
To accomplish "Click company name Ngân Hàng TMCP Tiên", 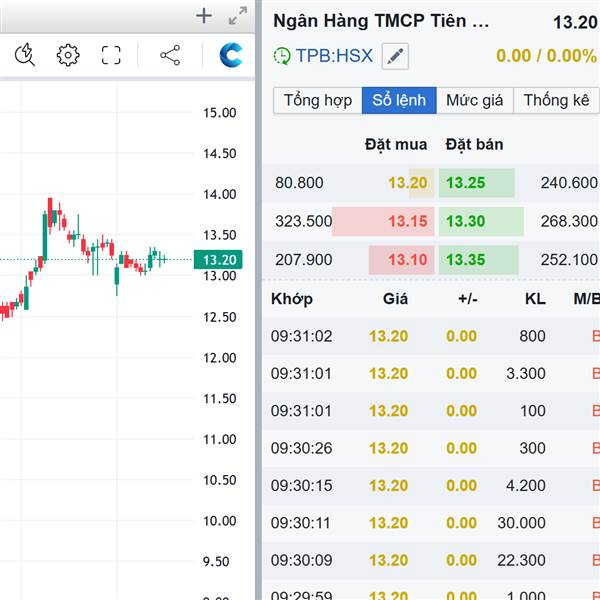I will [381, 21].
